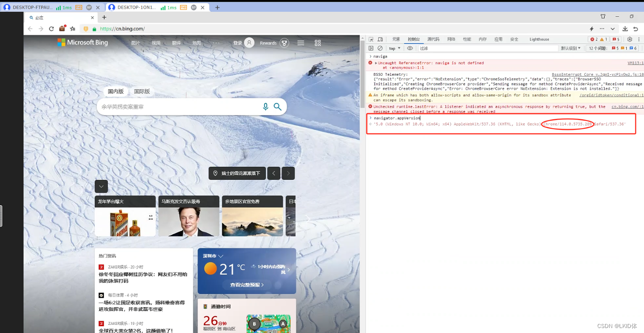
Task: Open the DevTools three-dot options menu
Action: (639, 39)
